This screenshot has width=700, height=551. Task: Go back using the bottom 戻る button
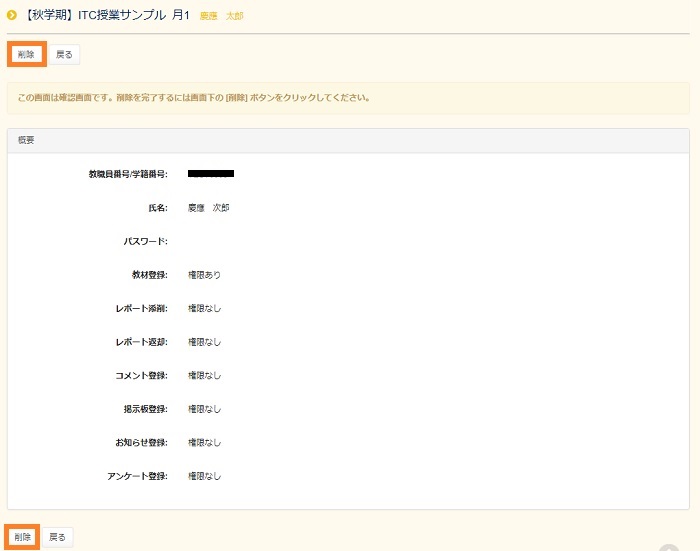(x=57, y=537)
